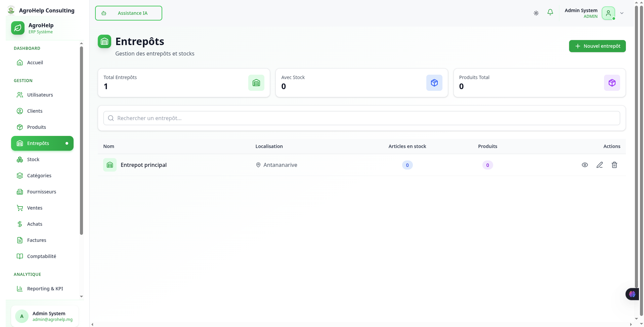The width and height of the screenshot is (644, 327).
Task: Navigate to Fournisseurs from the sidebar
Action: pos(42,192)
